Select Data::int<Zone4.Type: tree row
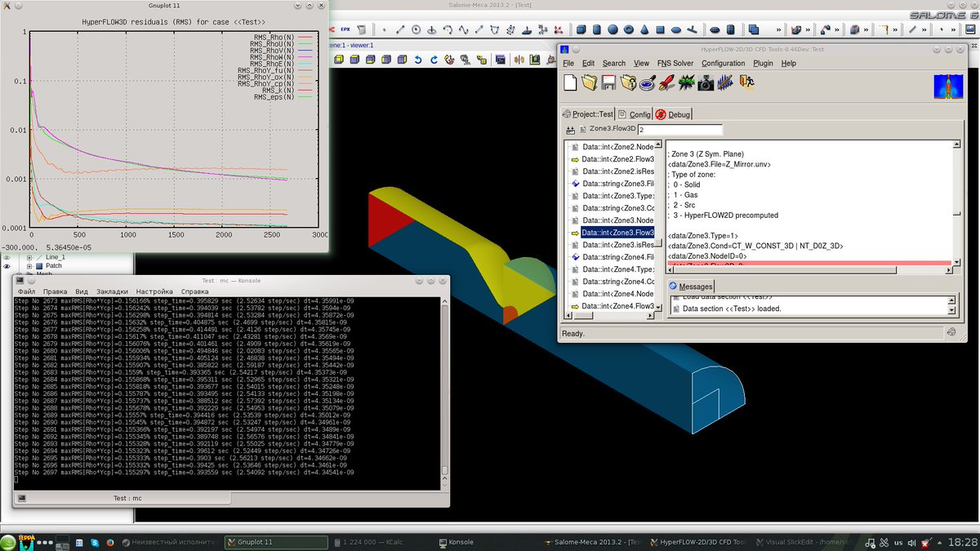Viewport: 980px width, 551px height. coord(618,269)
